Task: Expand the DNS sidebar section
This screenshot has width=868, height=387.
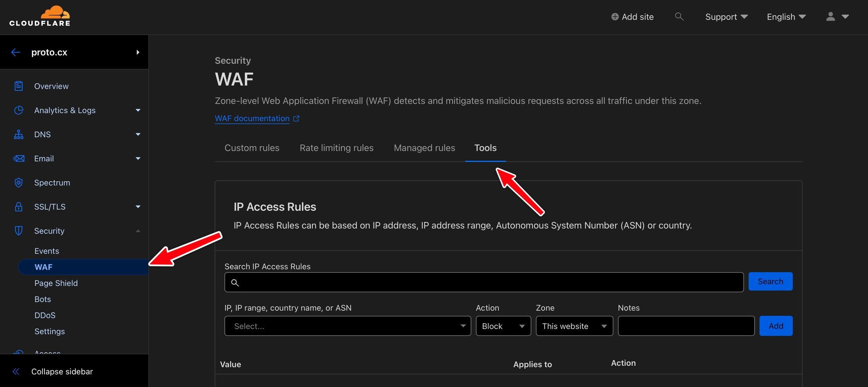Action: (x=138, y=135)
